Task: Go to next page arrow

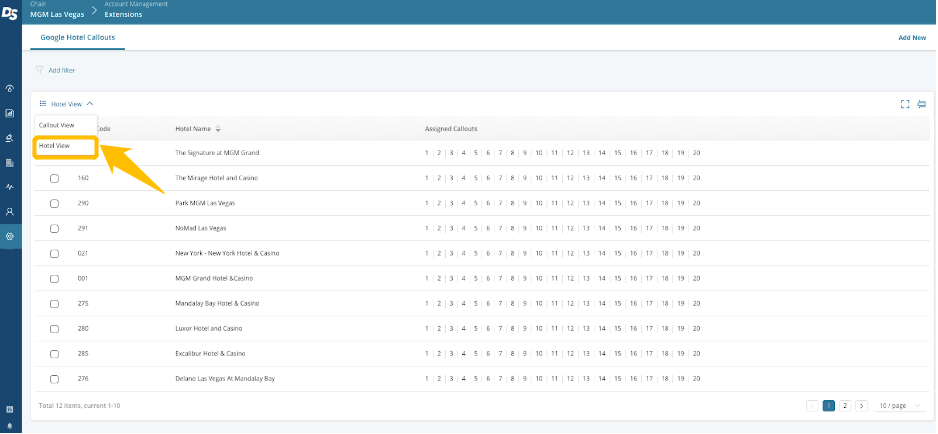Action: (861, 406)
